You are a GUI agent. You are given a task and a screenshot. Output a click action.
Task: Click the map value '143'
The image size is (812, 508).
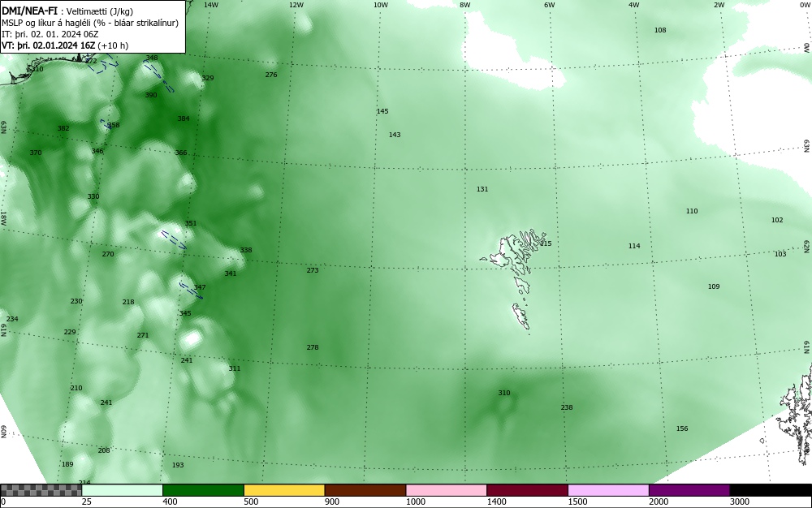395,135
